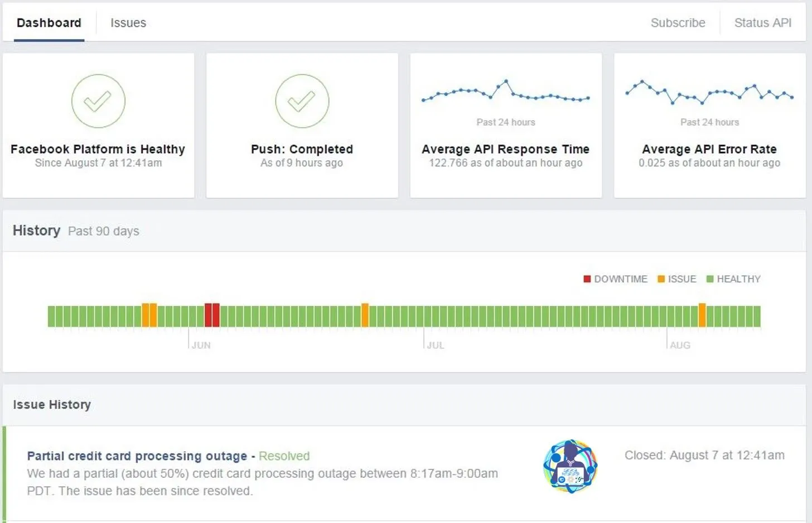Image resolution: width=812 pixels, height=523 pixels.
Task: Open the Subscribe option
Action: (678, 23)
